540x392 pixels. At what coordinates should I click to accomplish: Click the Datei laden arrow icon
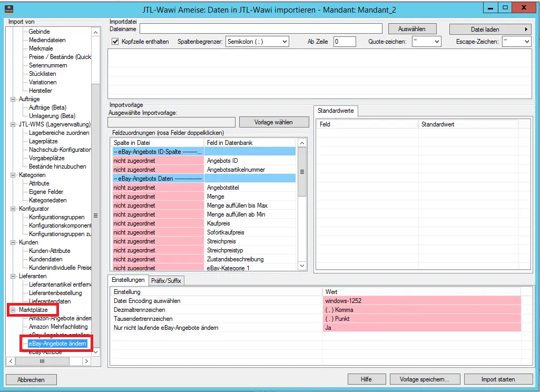pyautogui.click(x=526, y=30)
